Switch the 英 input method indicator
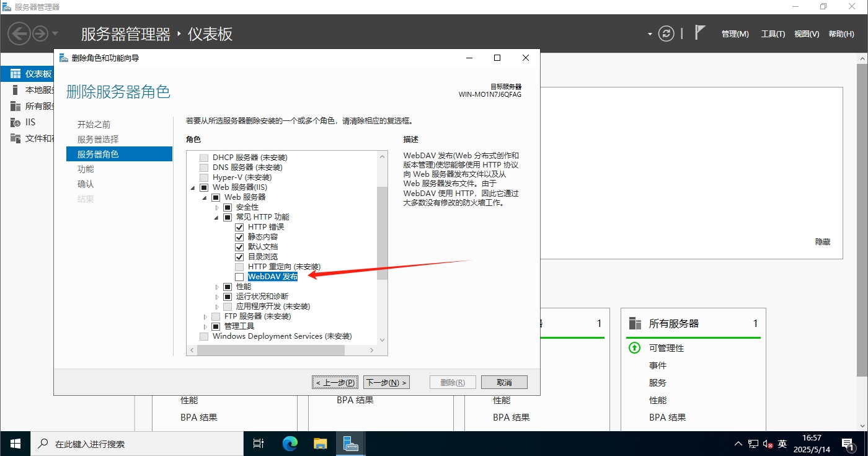 [782, 444]
